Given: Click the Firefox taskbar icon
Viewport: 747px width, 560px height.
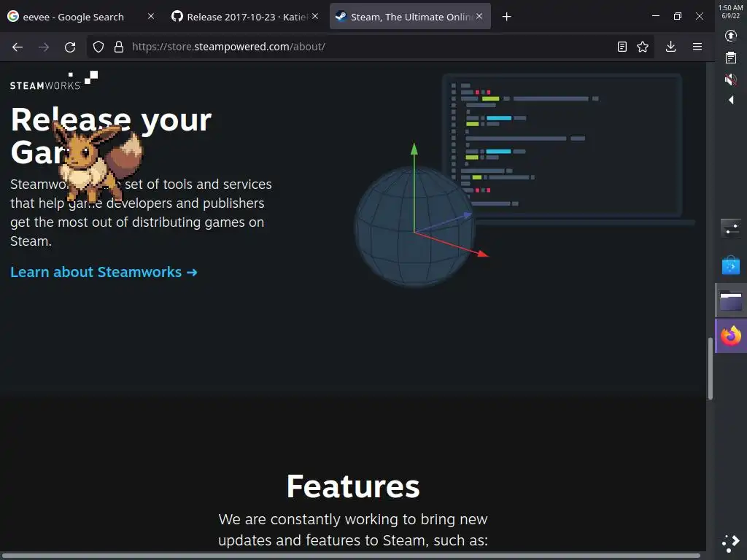Looking at the screenshot, I should pyautogui.click(x=730, y=336).
